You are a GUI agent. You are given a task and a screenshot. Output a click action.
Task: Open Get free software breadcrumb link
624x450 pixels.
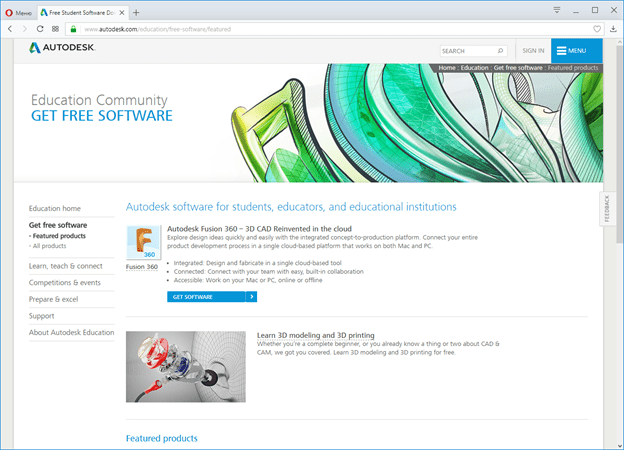pyautogui.click(x=518, y=68)
